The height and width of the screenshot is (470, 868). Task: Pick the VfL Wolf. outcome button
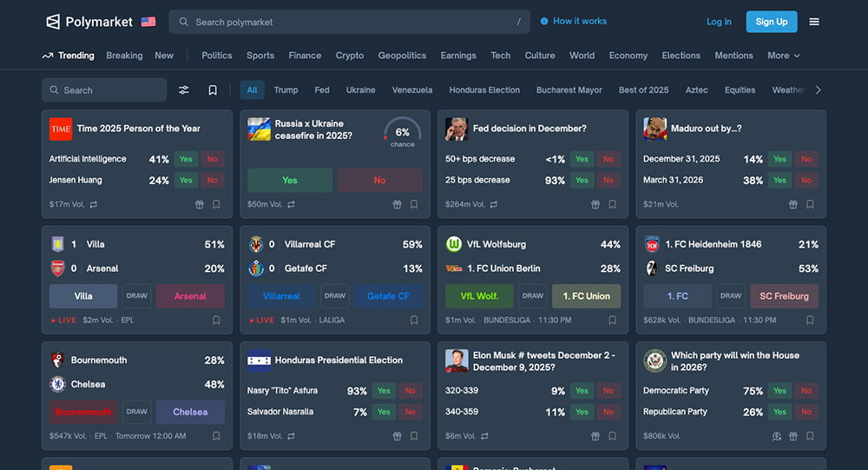tap(479, 296)
